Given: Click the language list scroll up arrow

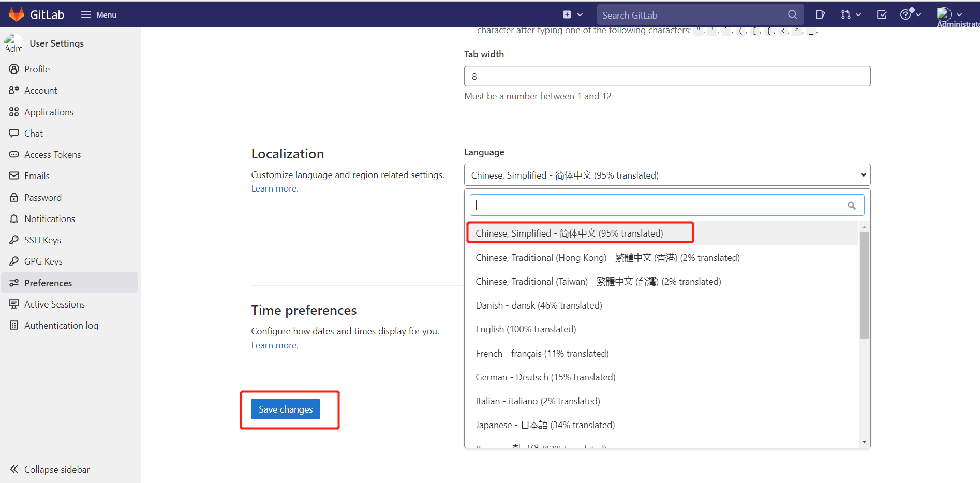Looking at the screenshot, I should click(x=864, y=227).
